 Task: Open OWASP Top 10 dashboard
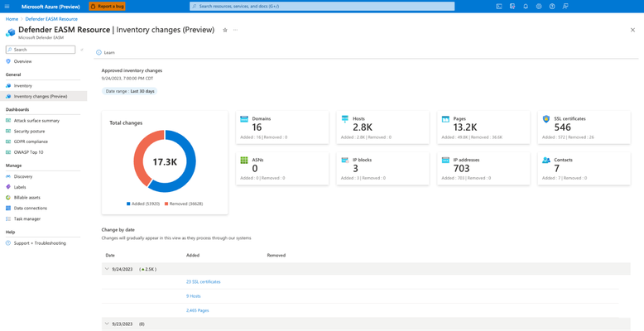tap(28, 152)
